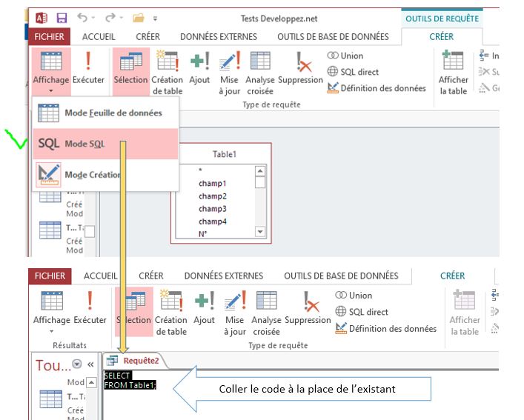The height and width of the screenshot is (420, 524).
Task: Open DONNÉES EXTERNES tab in lower ribbon
Action: (224, 276)
